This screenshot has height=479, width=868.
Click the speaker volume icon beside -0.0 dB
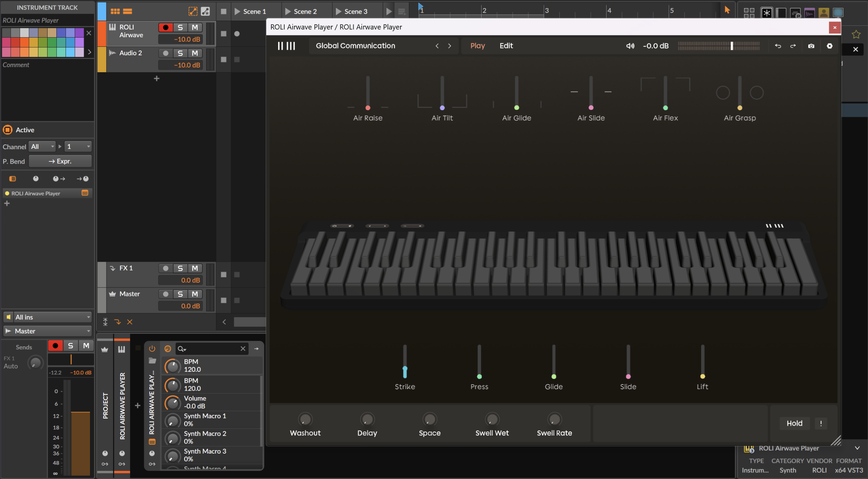[630, 46]
